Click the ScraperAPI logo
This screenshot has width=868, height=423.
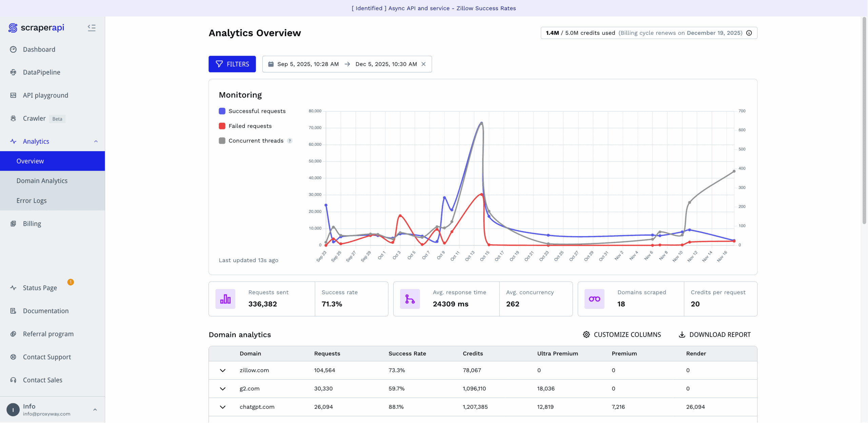[36, 28]
